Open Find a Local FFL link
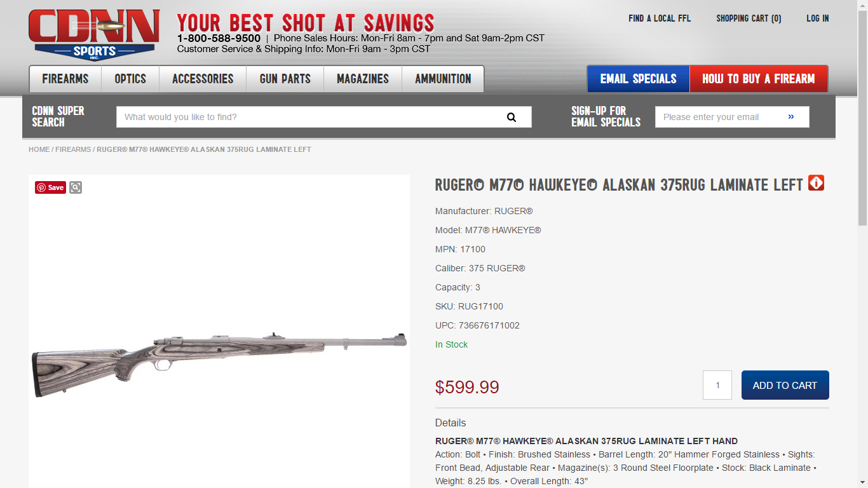The height and width of the screenshot is (488, 868). pyautogui.click(x=660, y=18)
